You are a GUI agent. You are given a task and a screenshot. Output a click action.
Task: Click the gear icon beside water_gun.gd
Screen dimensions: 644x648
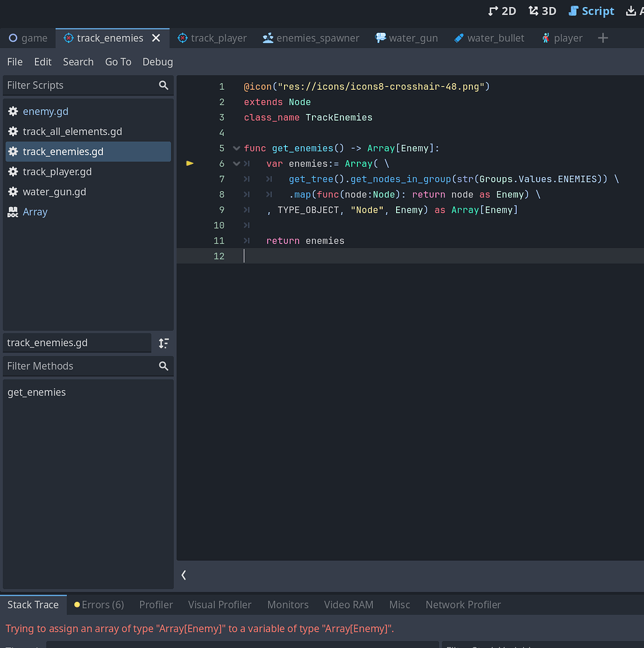pyautogui.click(x=13, y=191)
